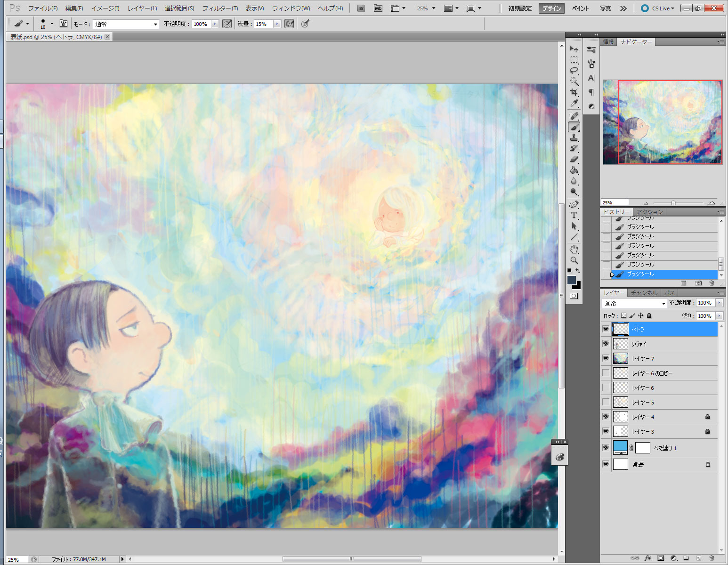Select the Paint Bucket tool
This screenshot has height=565, width=728.
[x=574, y=170]
